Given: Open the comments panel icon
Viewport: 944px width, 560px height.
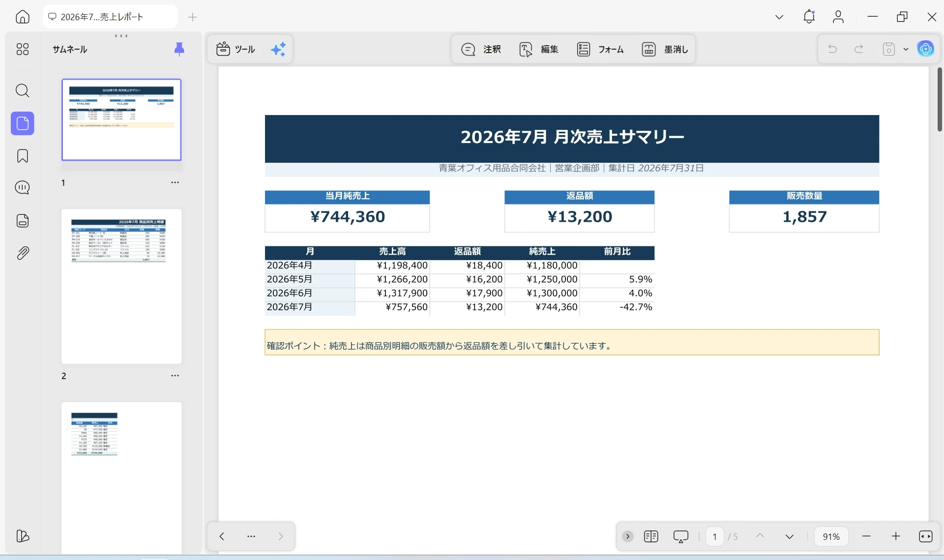Looking at the screenshot, I should (23, 188).
